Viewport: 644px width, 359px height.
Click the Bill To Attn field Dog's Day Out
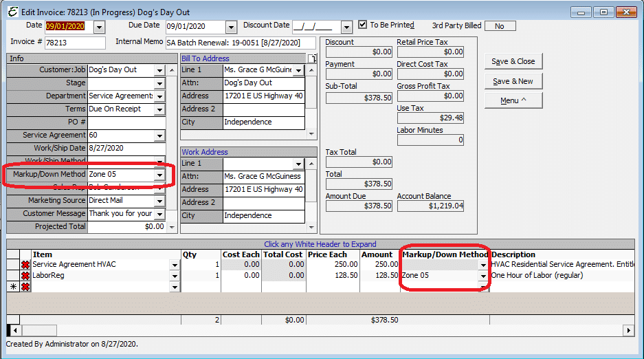tap(264, 83)
